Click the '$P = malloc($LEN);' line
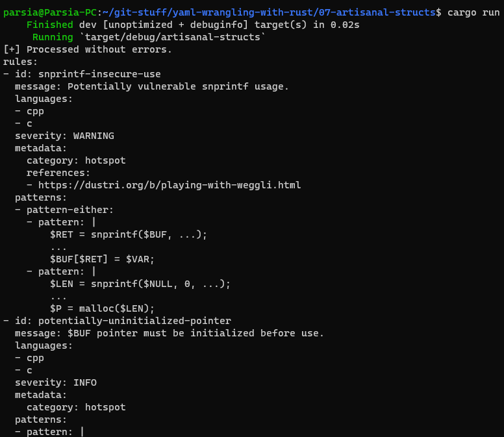 (x=102, y=308)
